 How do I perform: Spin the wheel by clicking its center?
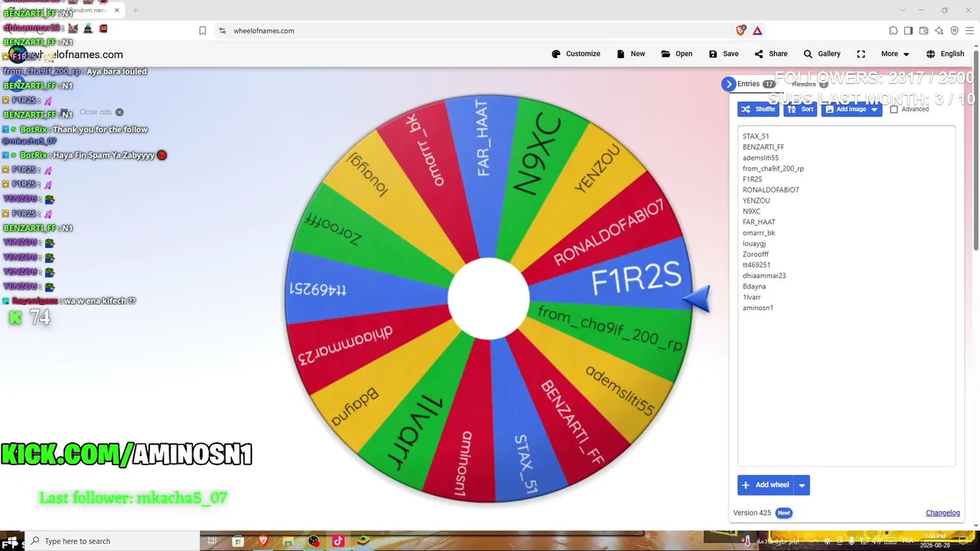[x=488, y=298]
